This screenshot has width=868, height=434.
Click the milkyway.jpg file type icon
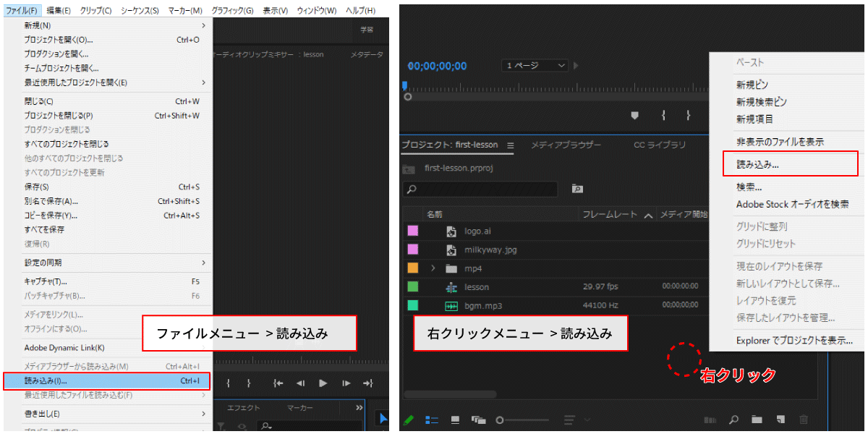click(451, 250)
